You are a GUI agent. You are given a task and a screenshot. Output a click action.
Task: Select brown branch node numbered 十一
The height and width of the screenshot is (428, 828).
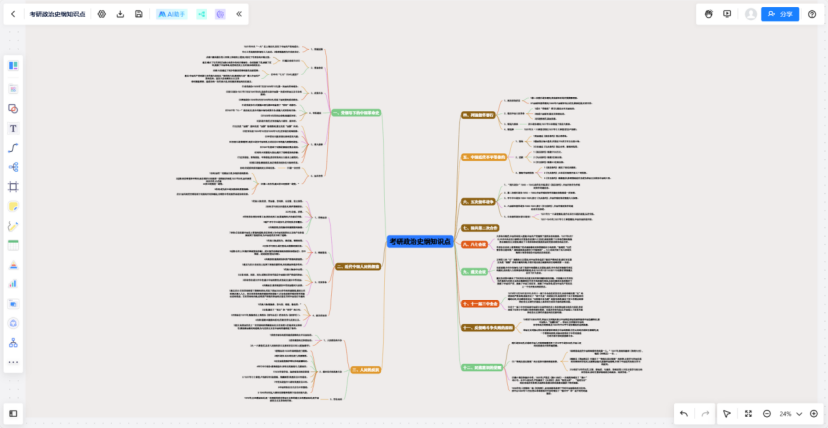click(487, 328)
